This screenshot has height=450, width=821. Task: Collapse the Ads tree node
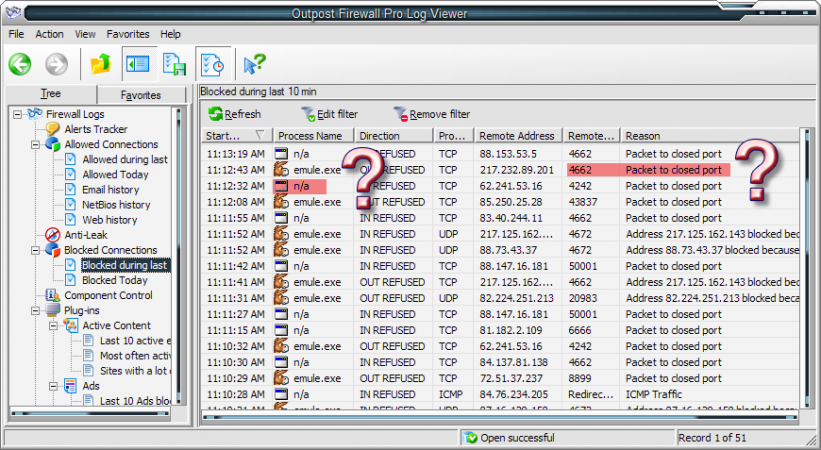(53, 386)
